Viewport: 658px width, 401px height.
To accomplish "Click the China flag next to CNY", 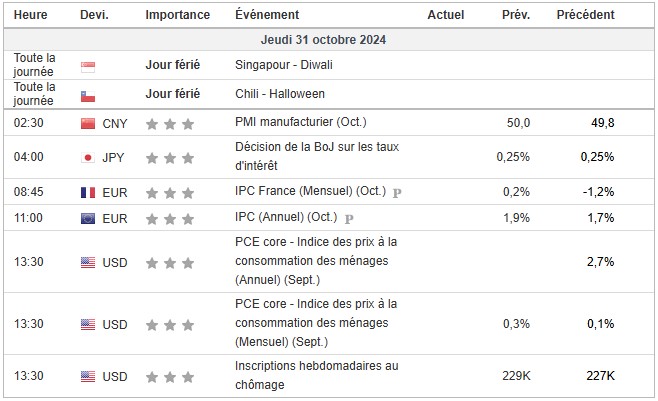I will pos(87,123).
